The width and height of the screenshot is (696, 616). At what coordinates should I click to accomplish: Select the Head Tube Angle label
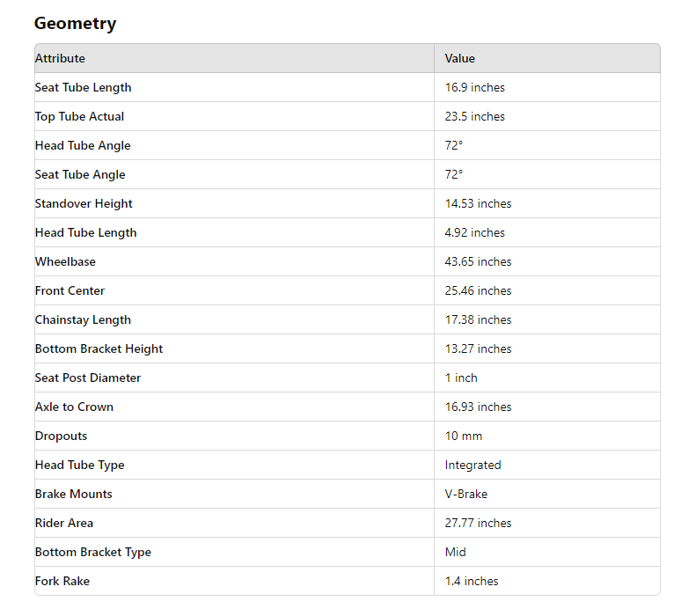click(x=83, y=146)
